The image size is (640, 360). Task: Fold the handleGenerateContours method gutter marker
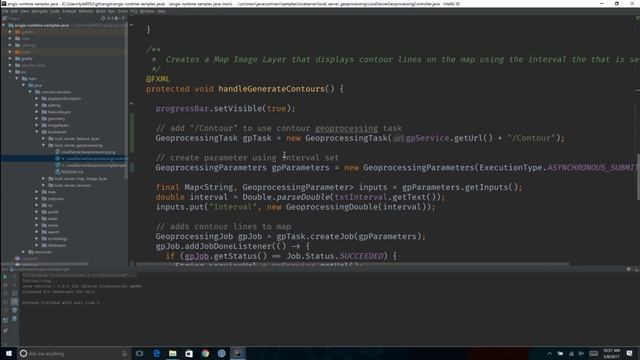(x=131, y=104)
